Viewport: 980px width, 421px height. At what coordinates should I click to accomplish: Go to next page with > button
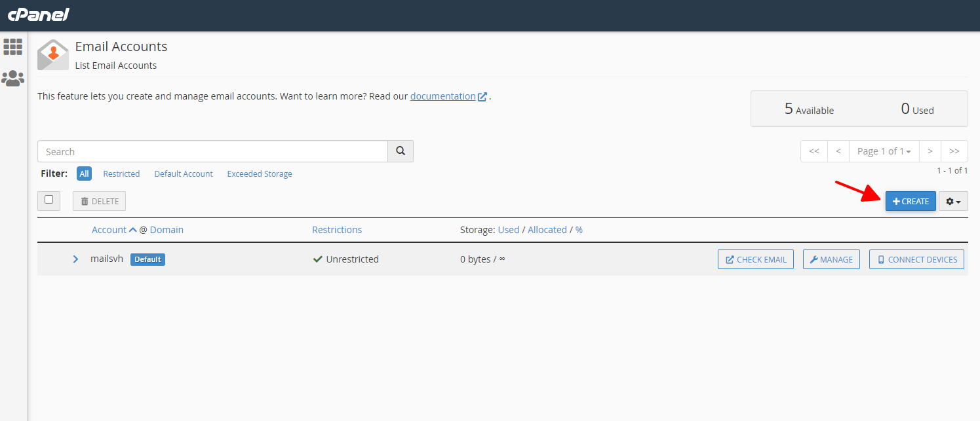tap(930, 151)
